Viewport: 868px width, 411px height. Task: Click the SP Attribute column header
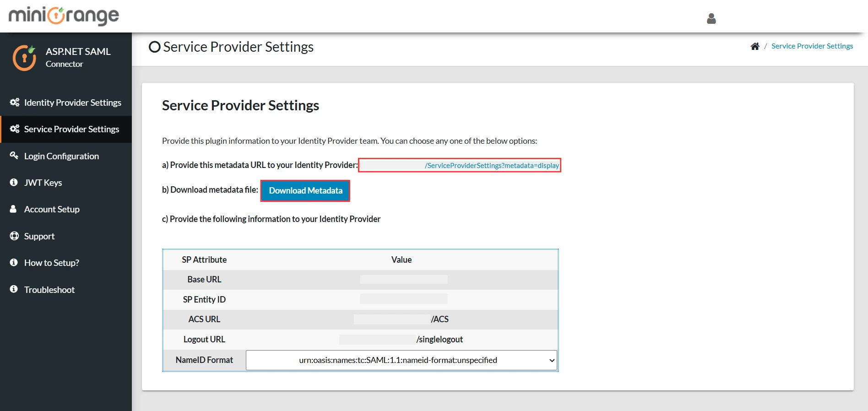click(204, 260)
